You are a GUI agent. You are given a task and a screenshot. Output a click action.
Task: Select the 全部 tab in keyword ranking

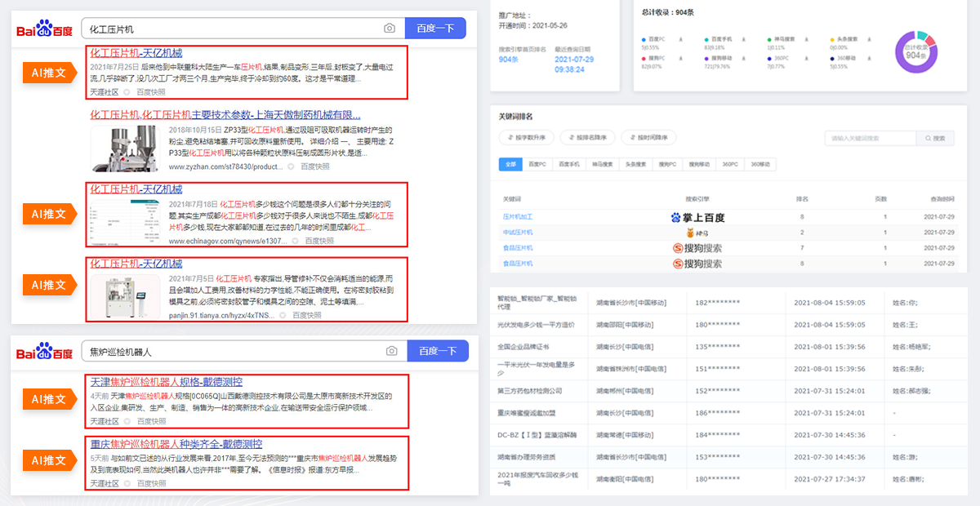510,164
